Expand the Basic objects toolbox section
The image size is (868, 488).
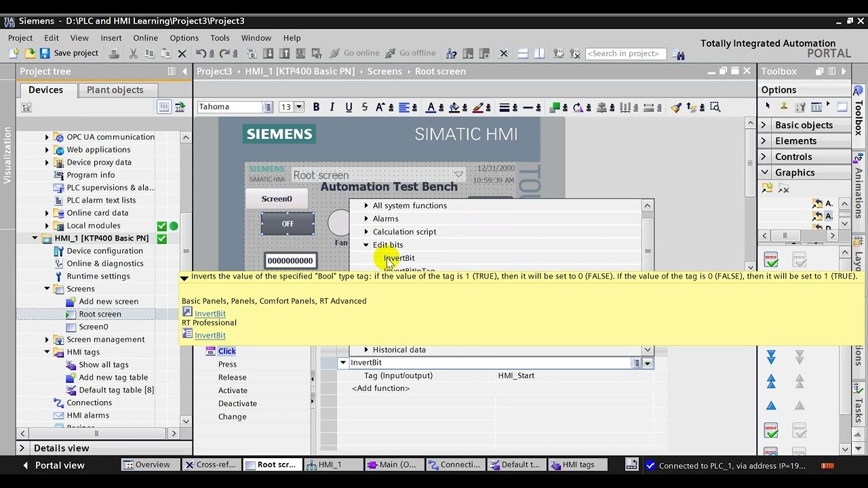point(764,125)
